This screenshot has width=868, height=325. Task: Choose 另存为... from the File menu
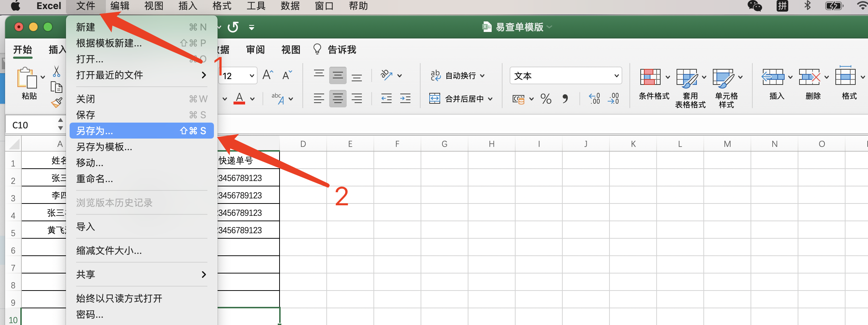click(141, 131)
